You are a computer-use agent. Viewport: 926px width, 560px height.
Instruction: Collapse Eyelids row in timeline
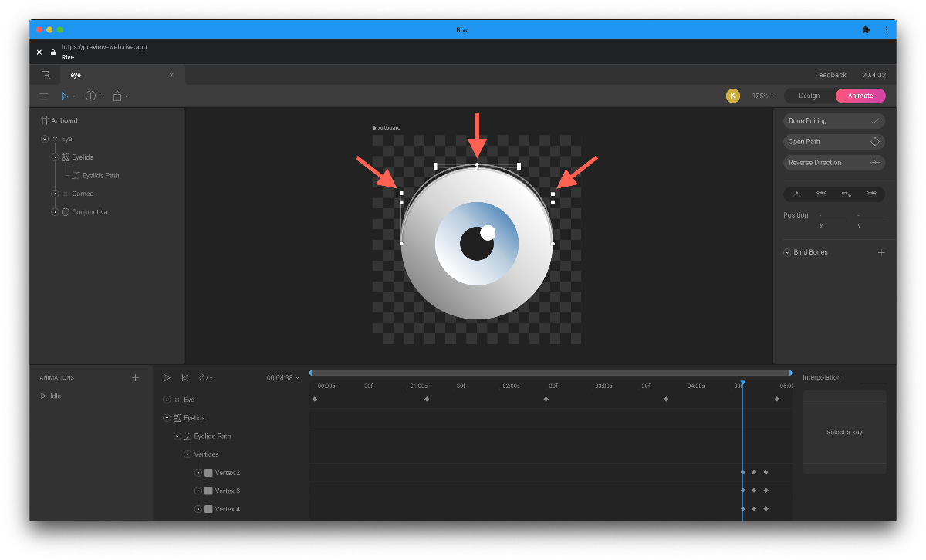[x=167, y=418]
